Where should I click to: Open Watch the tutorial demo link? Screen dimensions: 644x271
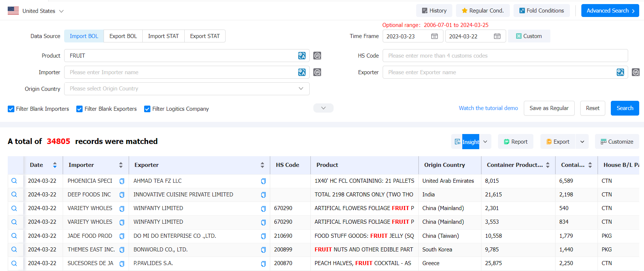[488, 108]
